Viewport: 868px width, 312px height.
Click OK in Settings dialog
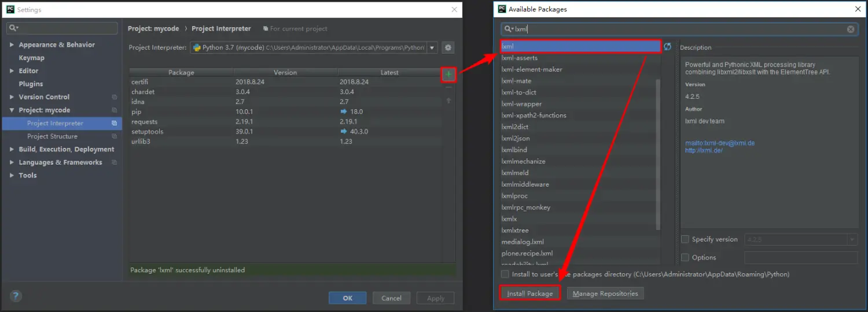tap(347, 298)
